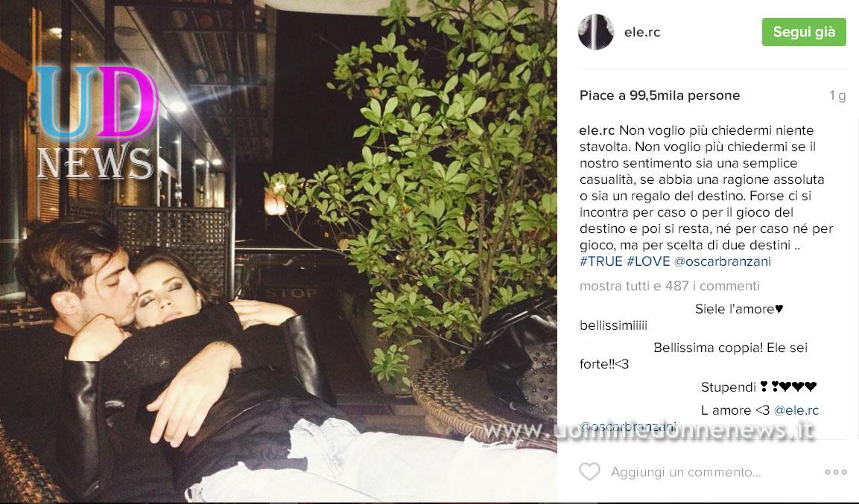
Task: Open ele.rc profile avatar picture
Action: pyautogui.click(x=596, y=32)
